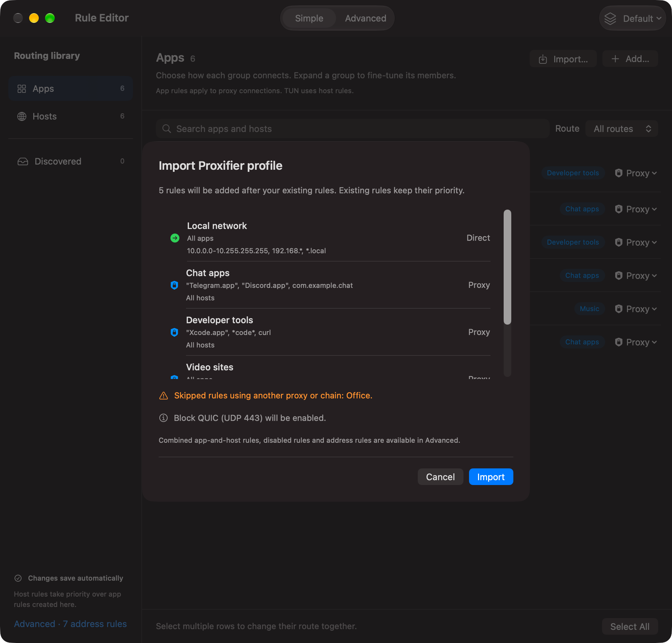Viewport: 672px width, 643px height.
Task: Click the blue shield icon beside Chat apps
Action: [x=174, y=285]
